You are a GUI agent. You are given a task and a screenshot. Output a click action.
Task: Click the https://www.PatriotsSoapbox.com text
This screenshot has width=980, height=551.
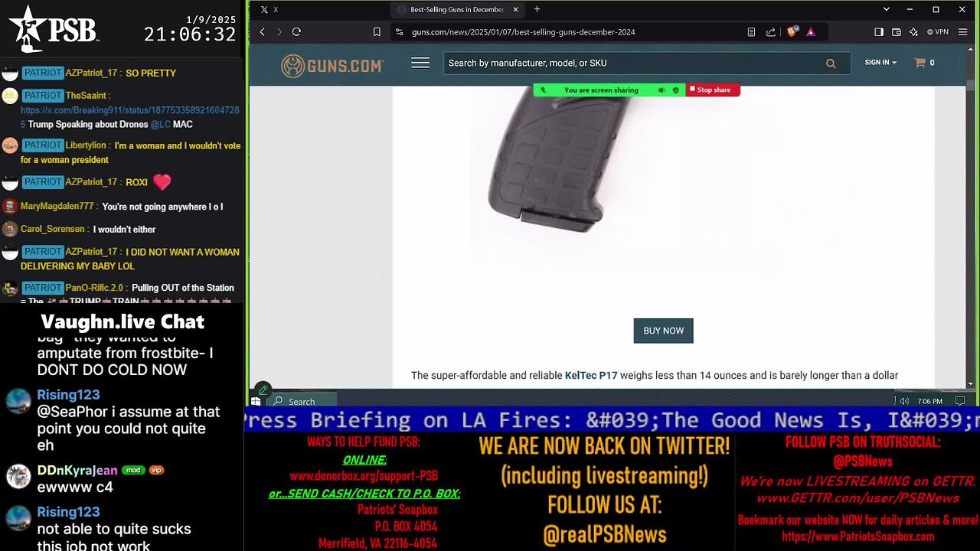857,536
